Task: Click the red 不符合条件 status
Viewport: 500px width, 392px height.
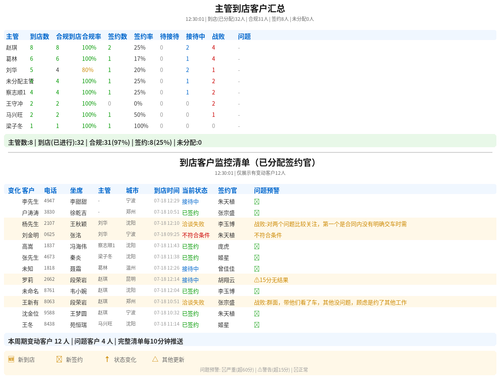Action: click(196, 235)
